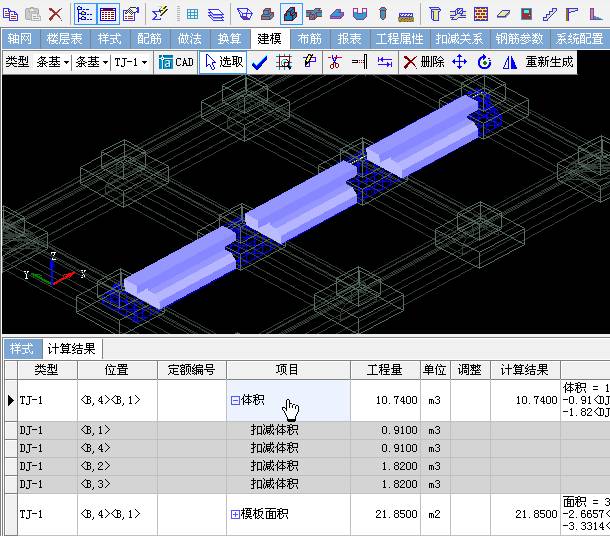Click the rotate icon
This screenshot has height=536, width=610.
[484, 62]
